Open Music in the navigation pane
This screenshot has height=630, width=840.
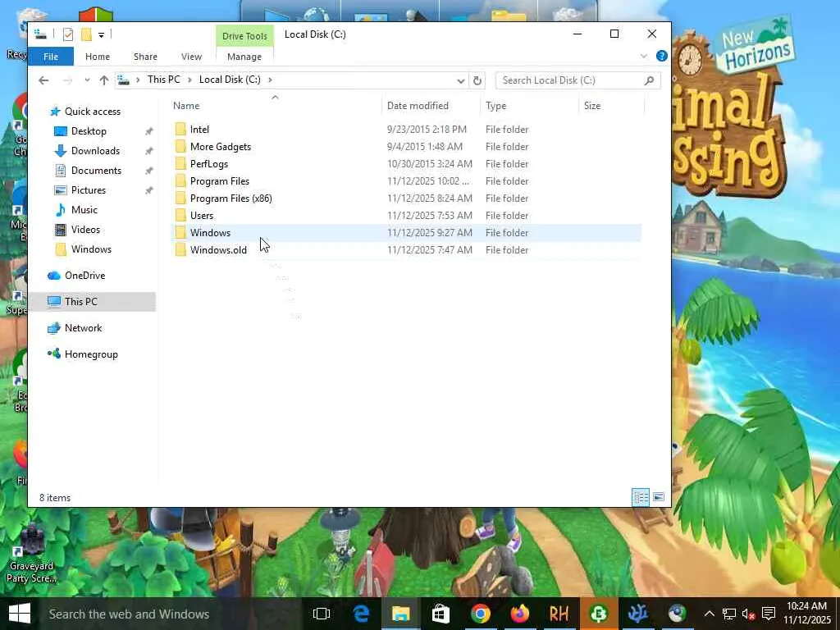point(84,210)
